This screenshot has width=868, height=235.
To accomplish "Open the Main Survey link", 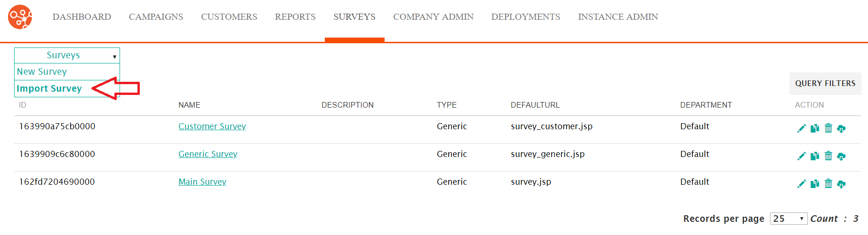I will (202, 182).
